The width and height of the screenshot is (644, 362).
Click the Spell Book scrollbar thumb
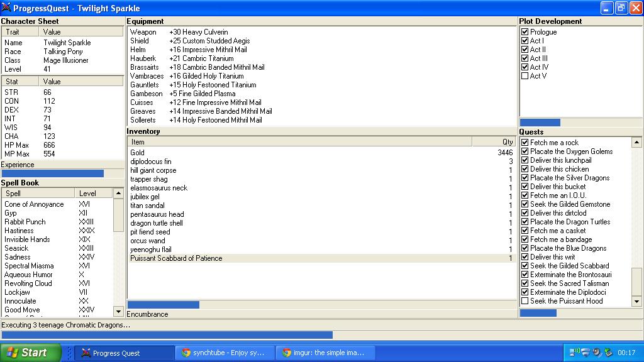click(x=118, y=215)
